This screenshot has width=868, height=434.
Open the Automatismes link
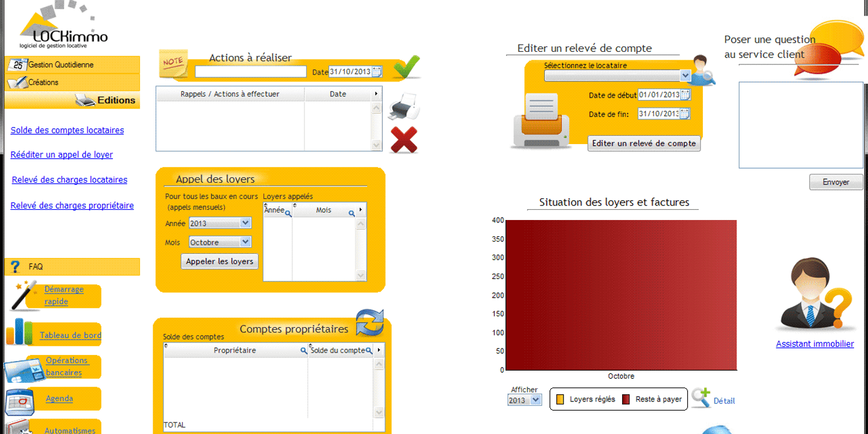coord(70,430)
